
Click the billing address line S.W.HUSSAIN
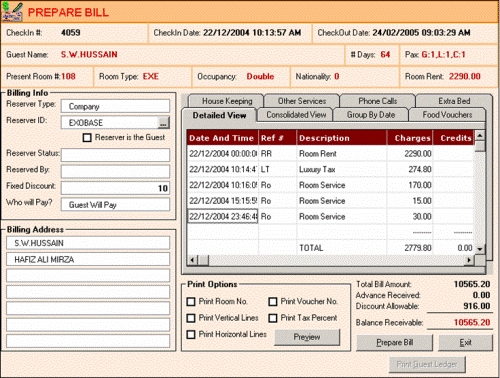[x=88, y=243]
